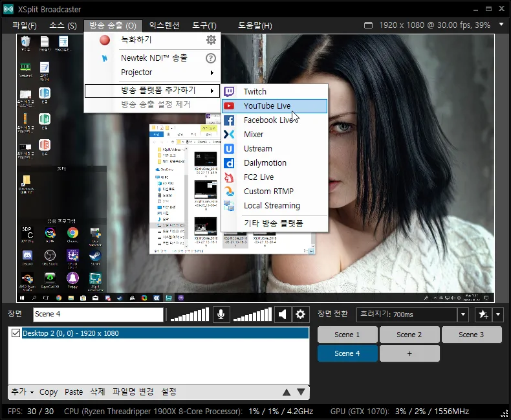Adjust the microphone volume level bars

[x=190, y=315]
